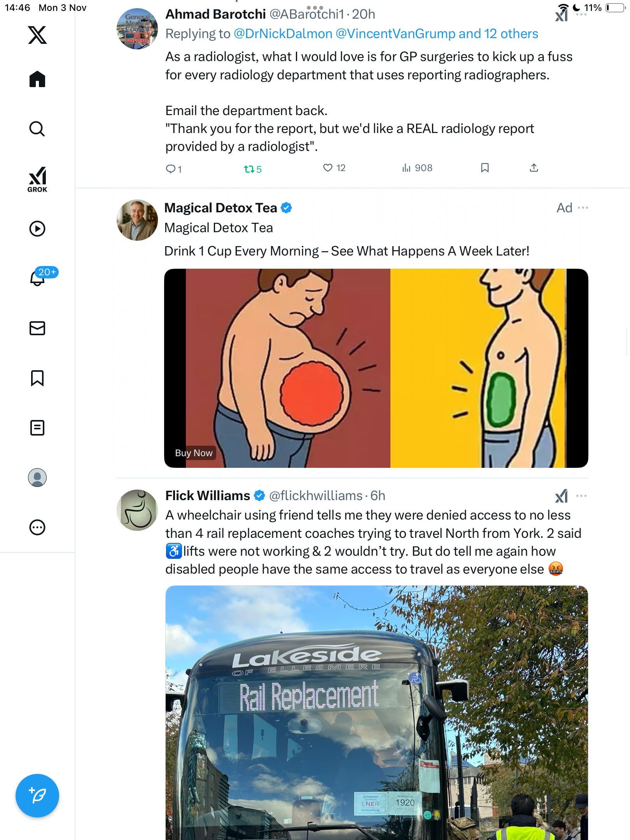Image resolution: width=630 pixels, height=840 pixels.
Task: Open more options on Flick Williams' post
Action: (x=581, y=496)
